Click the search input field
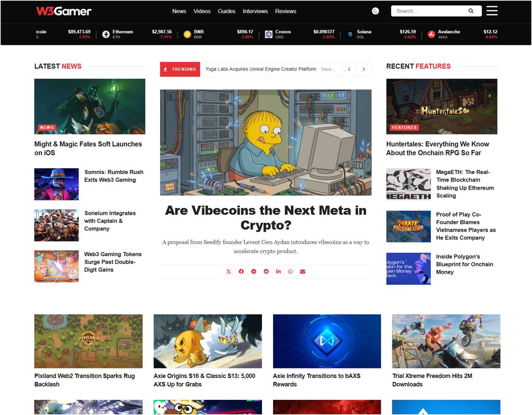The height and width of the screenshot is (415, 532). (436, 11)
